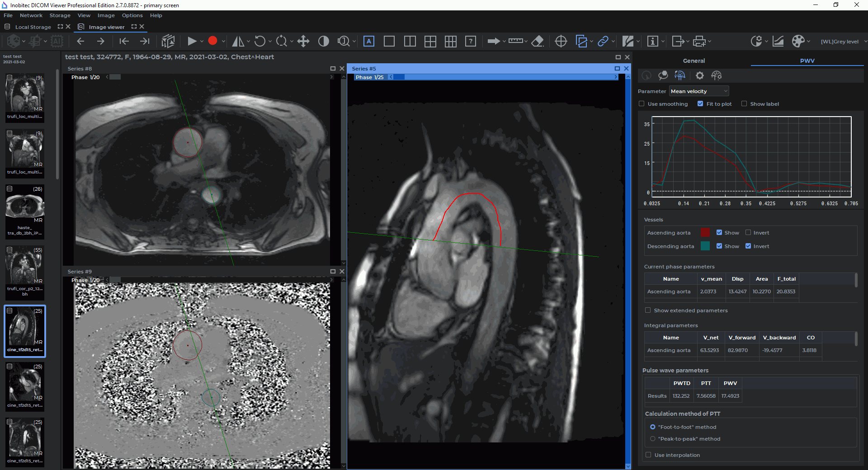Enable the Show label checkbox
This screenshot has width=868, height=470.
point(744,104)
